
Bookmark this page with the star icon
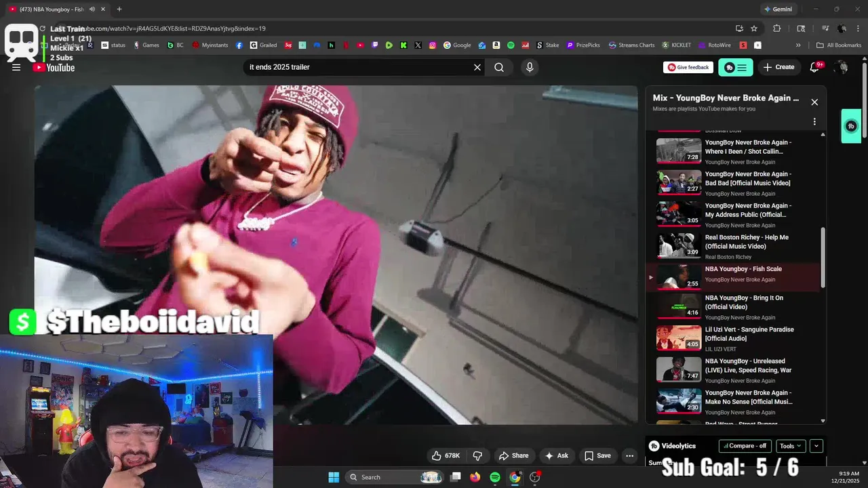(754, 28)
